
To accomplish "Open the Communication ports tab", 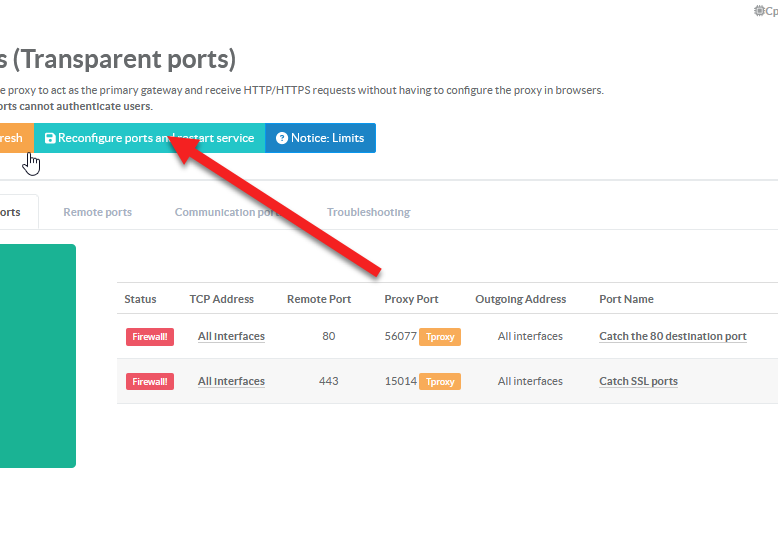I will (226, 212).
